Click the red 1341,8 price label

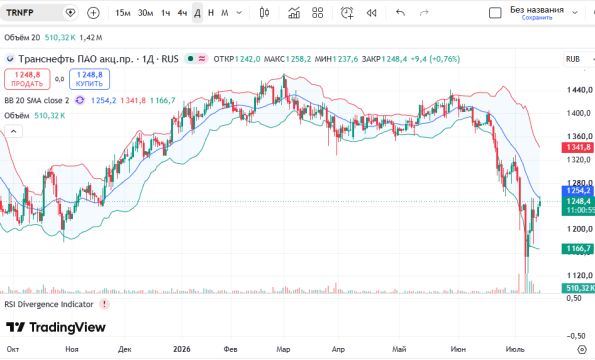point(578,148)
